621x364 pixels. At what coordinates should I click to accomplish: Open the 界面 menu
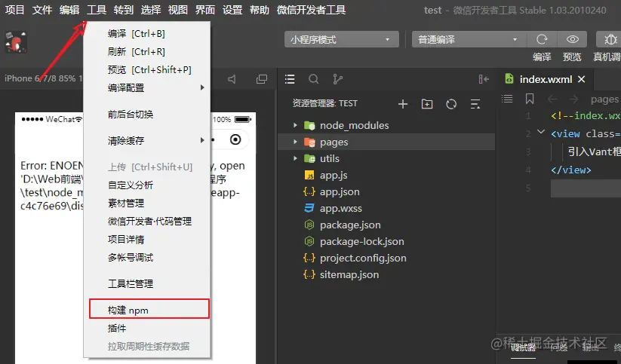pos(205,10)
